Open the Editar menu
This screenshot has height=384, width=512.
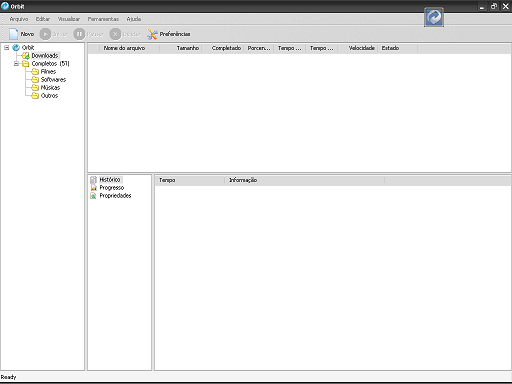tap(43, 19)
